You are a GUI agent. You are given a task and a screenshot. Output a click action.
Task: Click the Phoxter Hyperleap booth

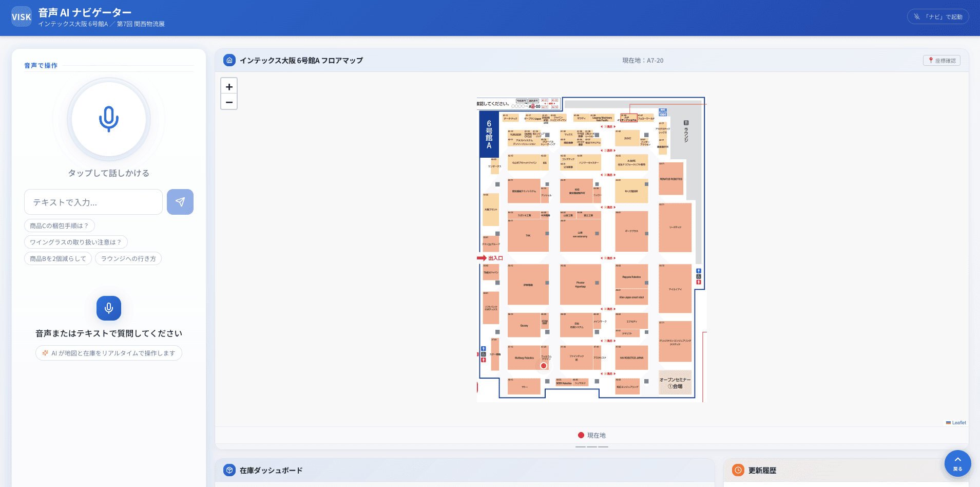(580, 284)
